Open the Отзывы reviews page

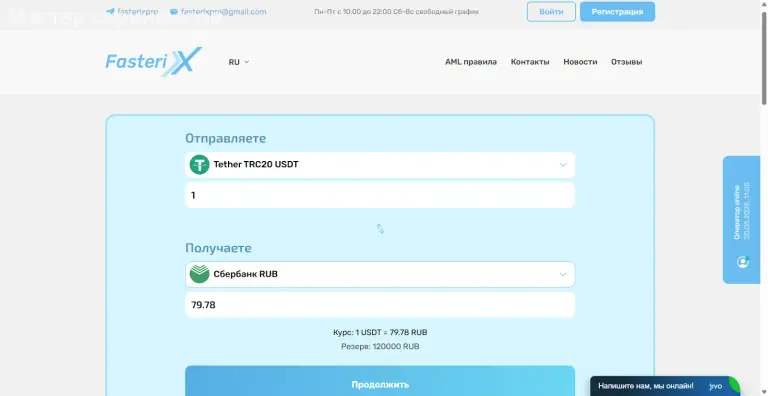click(x=626, y=62)
